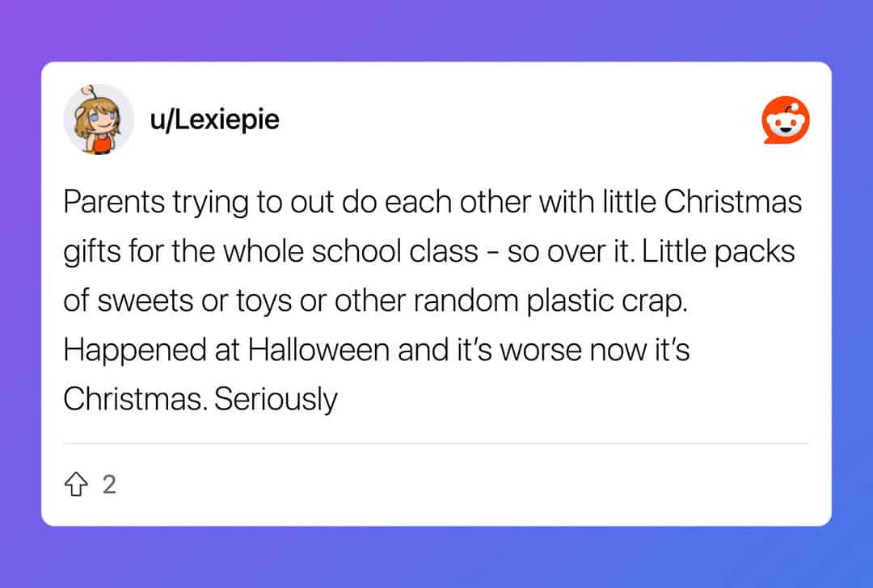Viewport: 873px width, 588px height.
Task: Open the Lexiepie user avatar
Action: pyautogui.click(x=99, y=120)
